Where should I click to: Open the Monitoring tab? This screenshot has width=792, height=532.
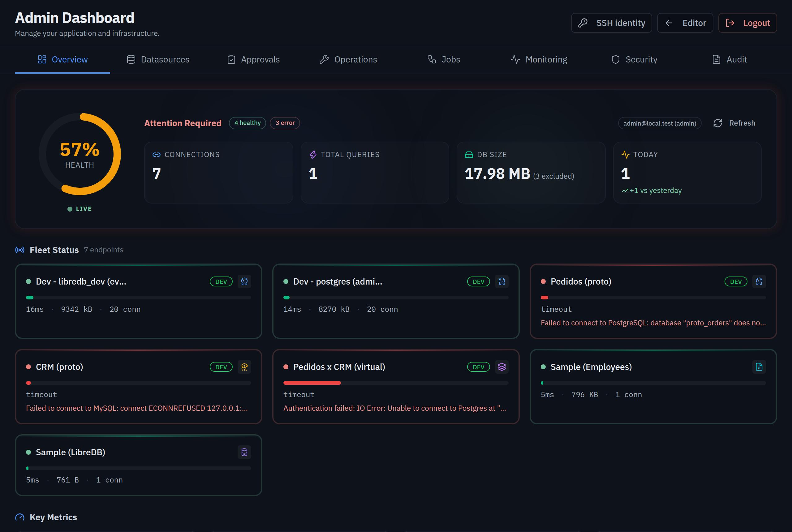[539, 60]
